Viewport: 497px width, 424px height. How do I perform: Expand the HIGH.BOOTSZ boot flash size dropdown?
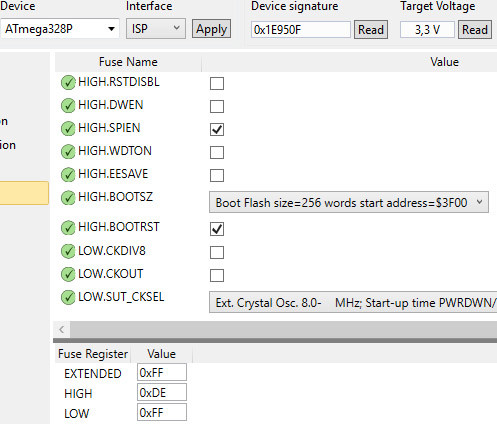[349, 202]
